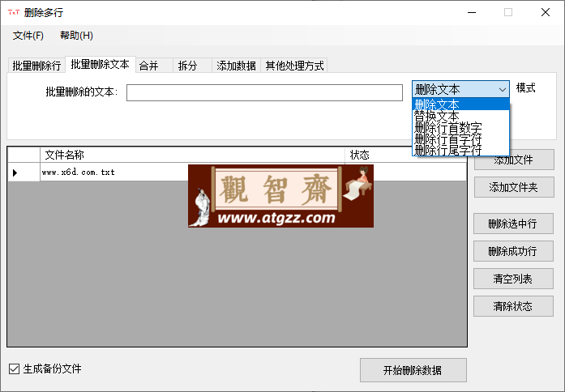Click the 删除成功行 button
Viewport: 565px width, 392px height.
click(x=513, y=251)
